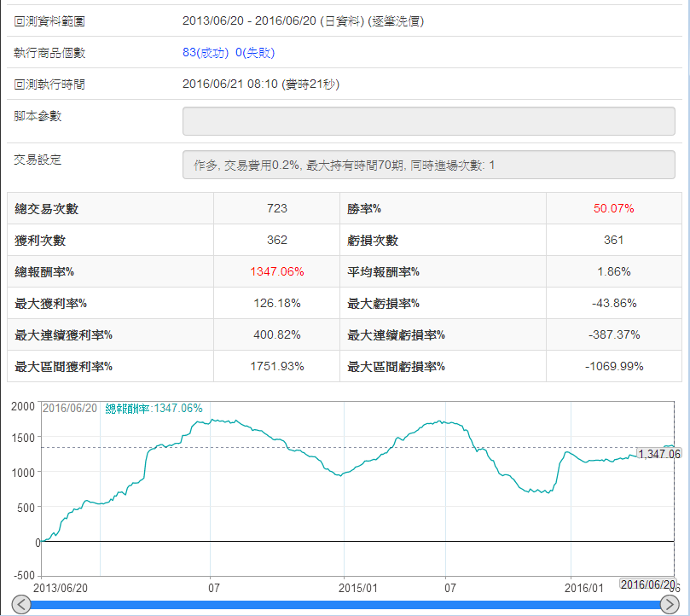The height and width of the screenshot is (616, 690).
Task: Click the 交易設定 settings text field
Action: tap(428, 165)
